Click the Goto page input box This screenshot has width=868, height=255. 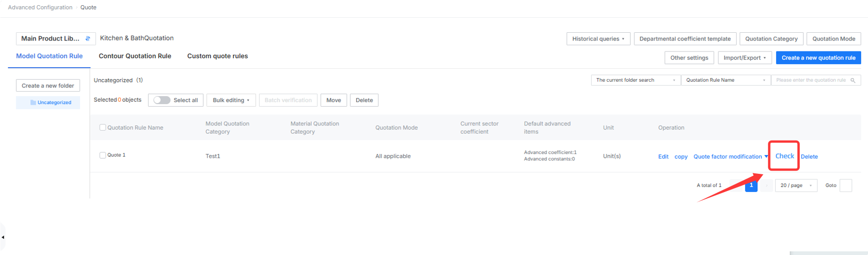tap(846, 185)
